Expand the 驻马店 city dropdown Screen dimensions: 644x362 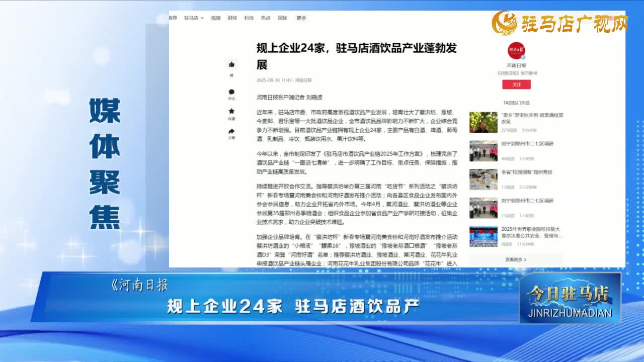click(194, 18)
